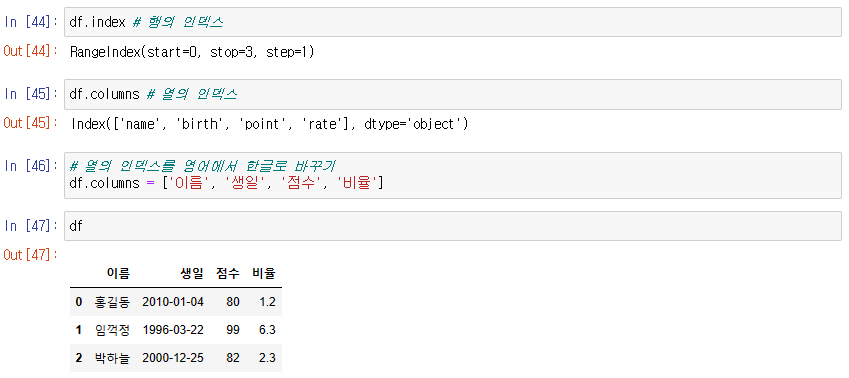Viewport: 849px width, 378px height.
Task: Select the In [44] prompt label
Action: [x=31, y=22]
